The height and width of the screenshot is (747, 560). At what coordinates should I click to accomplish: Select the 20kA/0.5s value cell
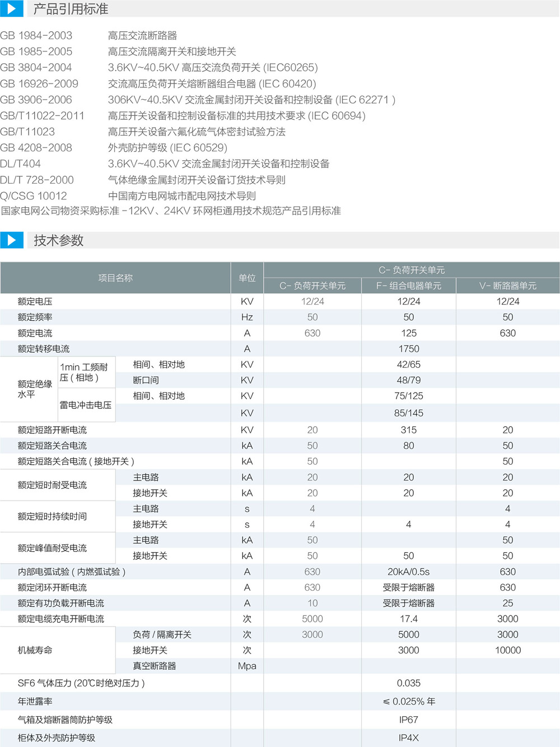(x=409, y=572)
